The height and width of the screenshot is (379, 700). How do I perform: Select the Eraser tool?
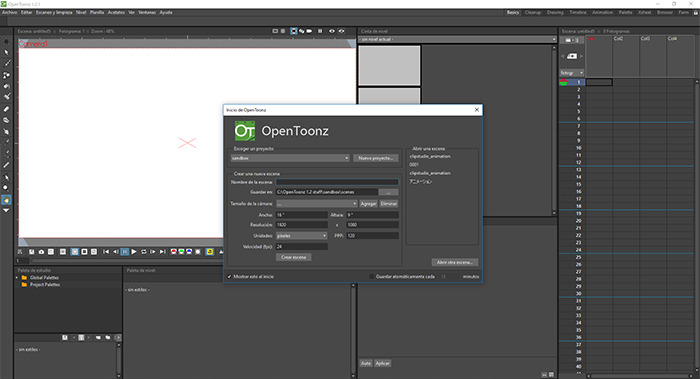click(6, 109)
